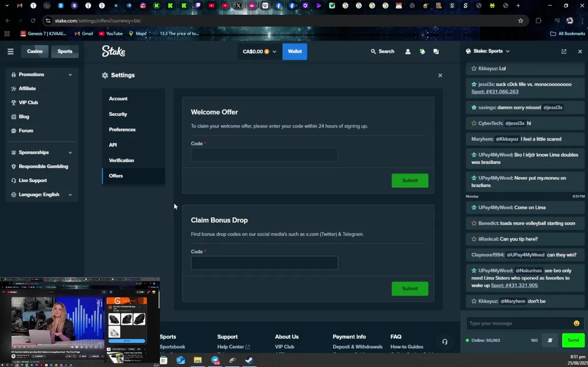The image size is (588, 367).
Task: Open the Sport: #431,066,263 bet link
Action: tap(495, 92)
